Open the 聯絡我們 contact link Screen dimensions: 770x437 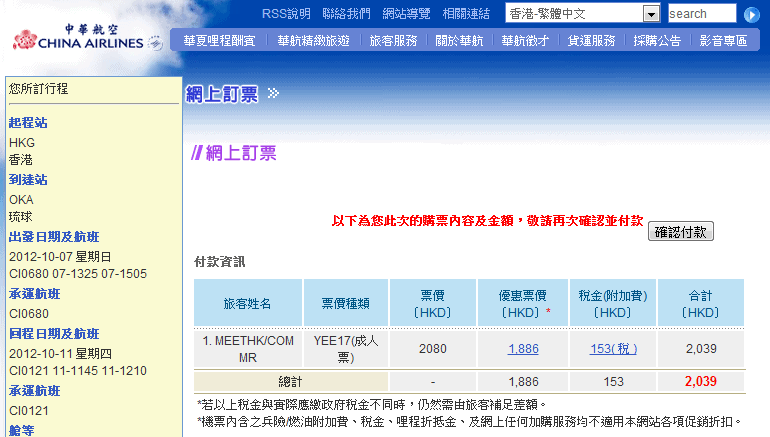346,14
